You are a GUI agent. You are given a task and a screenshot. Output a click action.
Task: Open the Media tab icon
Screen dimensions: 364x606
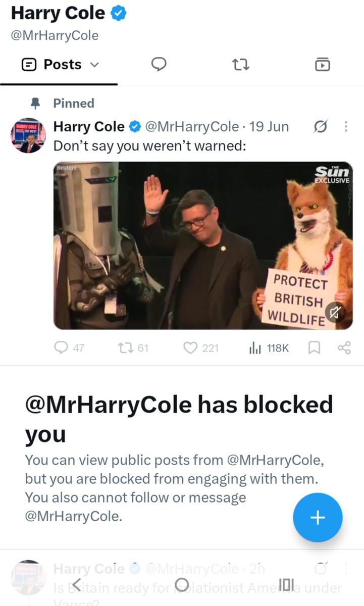322,65
